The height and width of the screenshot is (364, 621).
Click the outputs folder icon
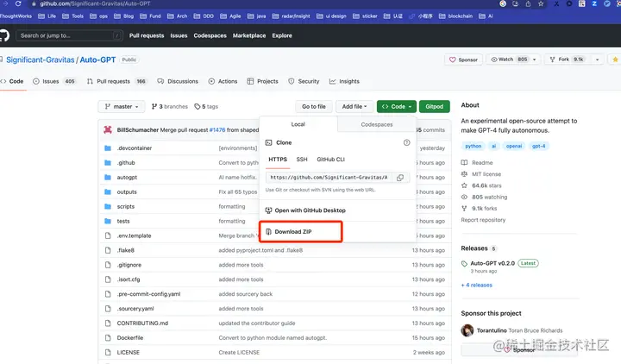coord(108,192)
